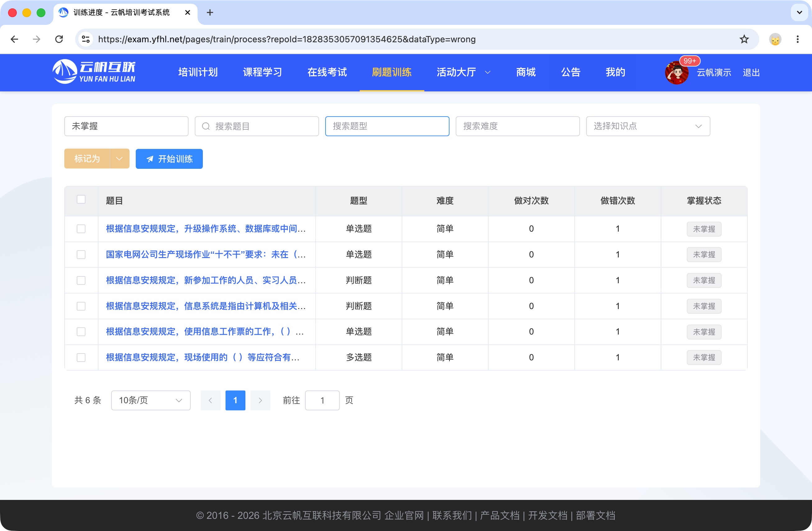Viewport: 812px width, 531px height.
Task: Open the 开发文档 footer link
Action: point(548,515)
